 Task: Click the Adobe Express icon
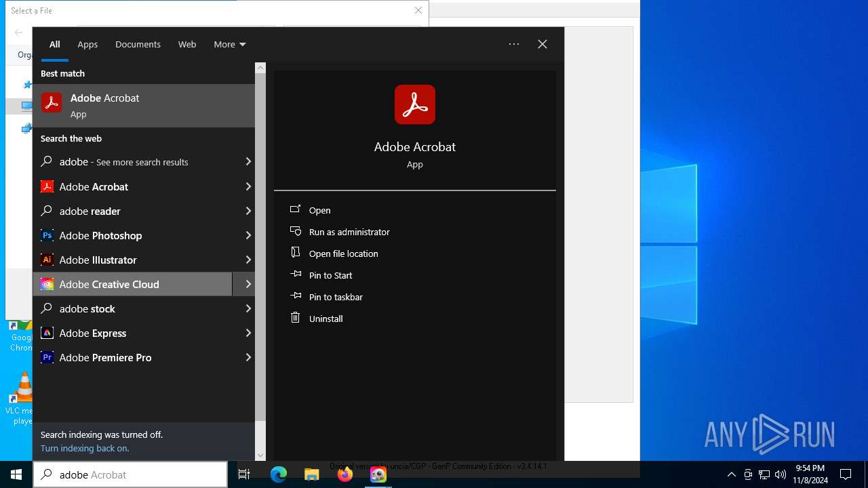pyautogui.click(x=47, y=333)
